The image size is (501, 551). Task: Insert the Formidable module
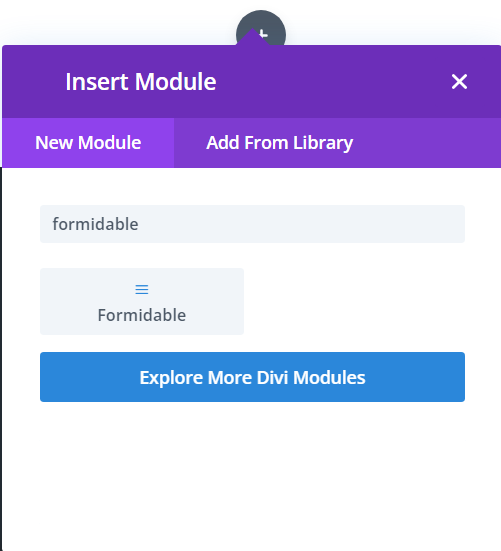(x=142, y=302)
